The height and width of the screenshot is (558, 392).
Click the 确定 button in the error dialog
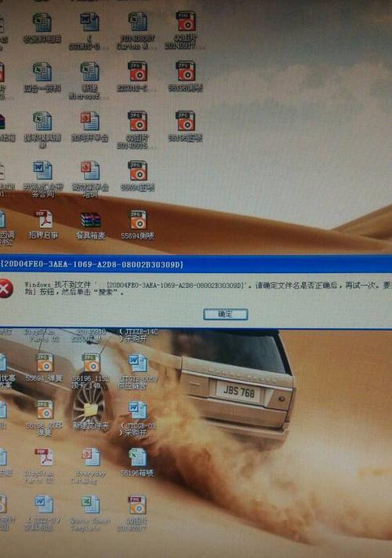point(225,314)
